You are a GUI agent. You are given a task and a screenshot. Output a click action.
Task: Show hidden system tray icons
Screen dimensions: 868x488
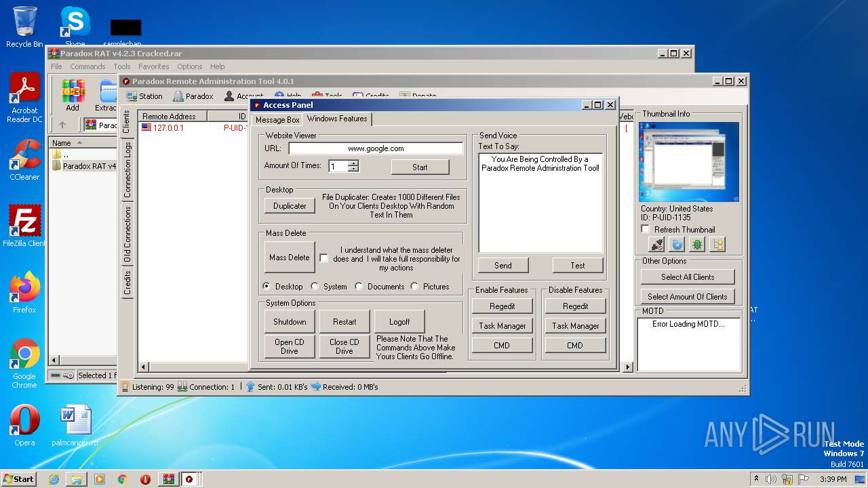pyautogui.click(x=756, y=479)
